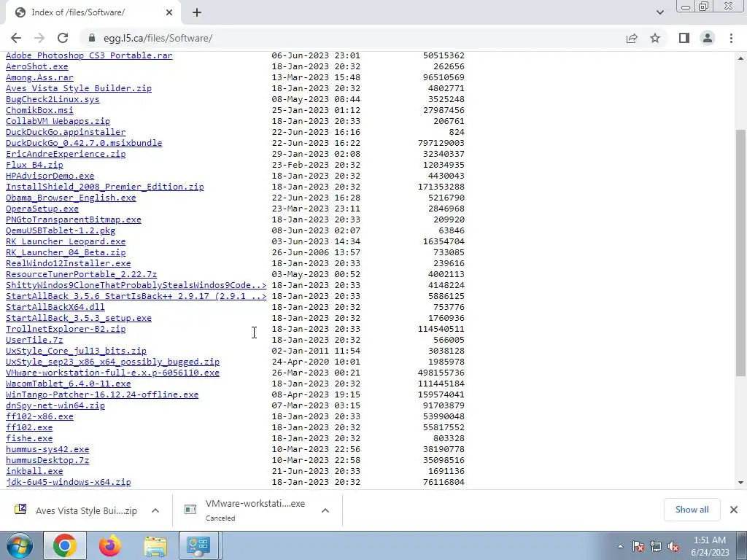The width and height of the screenshot is (747, 560).
Task: Launch Firefox from the taskbar
Action: tap(110, 545)
